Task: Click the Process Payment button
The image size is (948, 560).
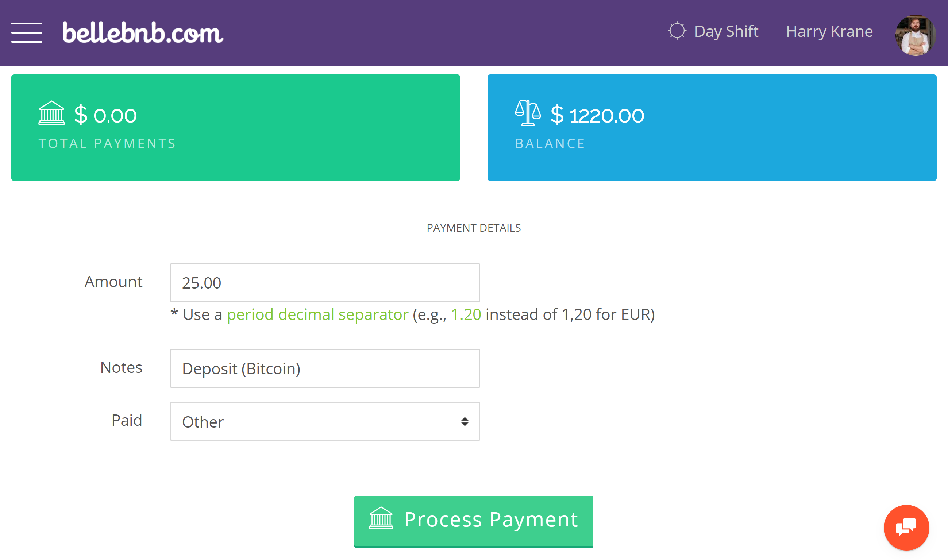Action: click(x=473, y=519)
